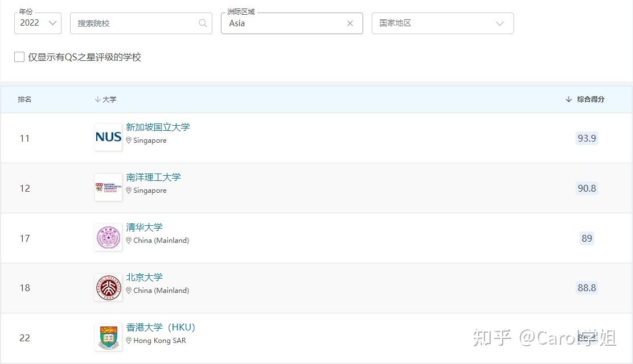This screenshot has width=633, height=364.
Task: Expand the 国家地区 dropdown
Action: pyautogui.click(x=442, y=23)
